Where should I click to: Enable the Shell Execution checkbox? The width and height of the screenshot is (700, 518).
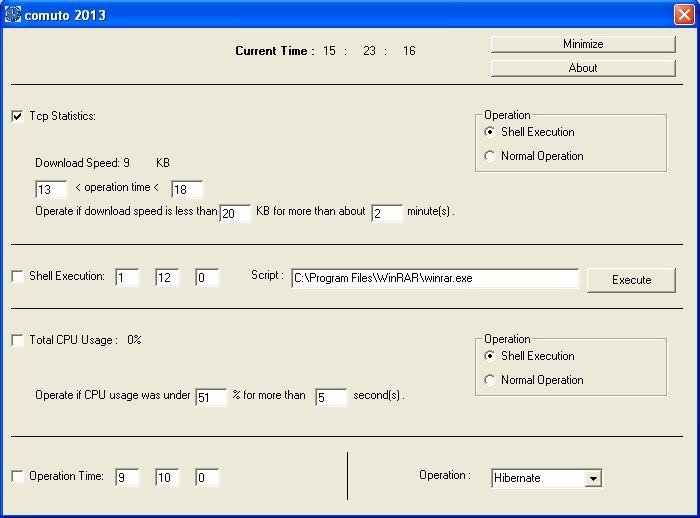[17, 276]
